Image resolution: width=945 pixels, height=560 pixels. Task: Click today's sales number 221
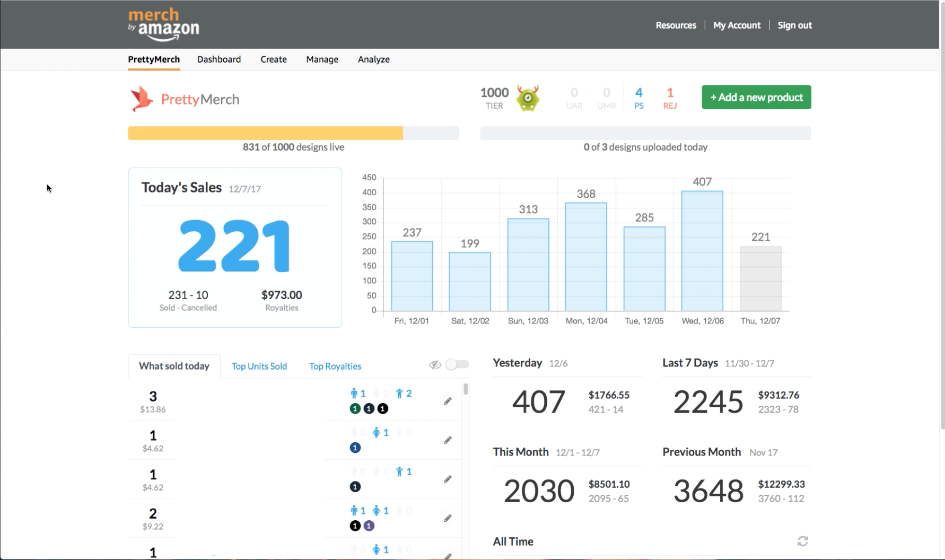[234, 246]
